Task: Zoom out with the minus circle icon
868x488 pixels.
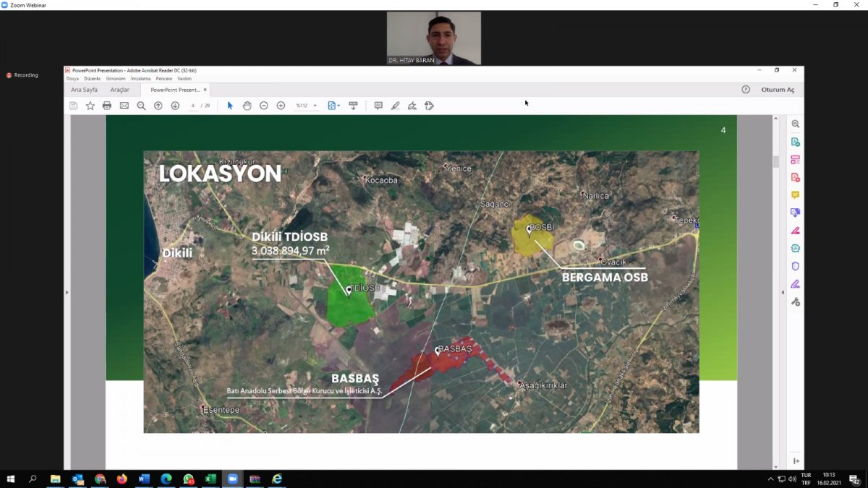Action: [264, 106]
